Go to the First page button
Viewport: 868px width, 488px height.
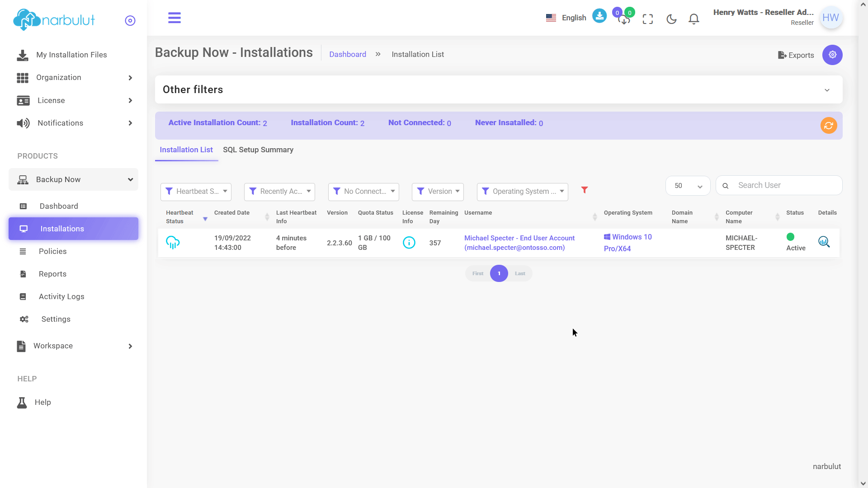point(478,273)
